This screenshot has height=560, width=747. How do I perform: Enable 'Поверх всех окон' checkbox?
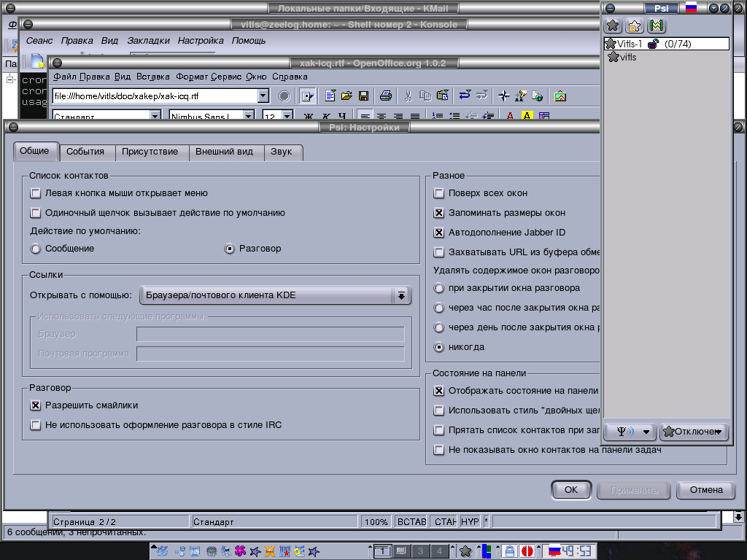click(x=438, y=193)
